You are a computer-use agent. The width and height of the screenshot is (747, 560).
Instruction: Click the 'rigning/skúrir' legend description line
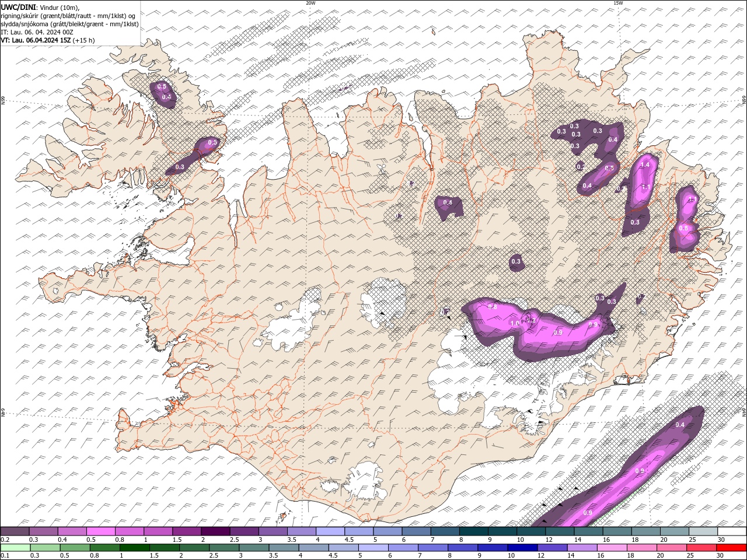68,16
